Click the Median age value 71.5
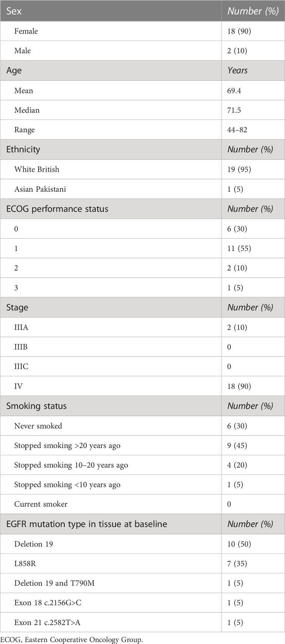This screenshot has width=285, height=644. (x=234, y=110)
